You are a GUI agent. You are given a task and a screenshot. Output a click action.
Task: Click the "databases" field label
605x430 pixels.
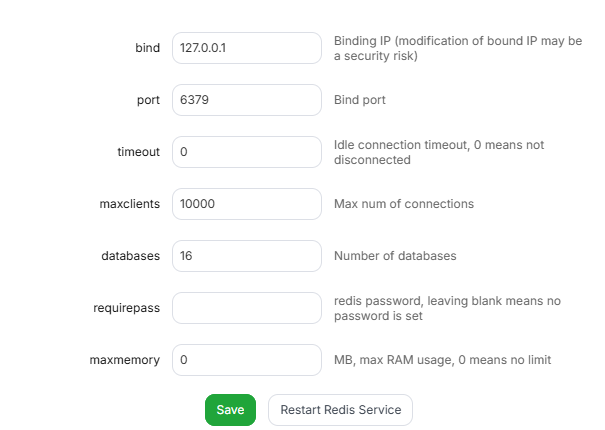(x=131, y=256)
